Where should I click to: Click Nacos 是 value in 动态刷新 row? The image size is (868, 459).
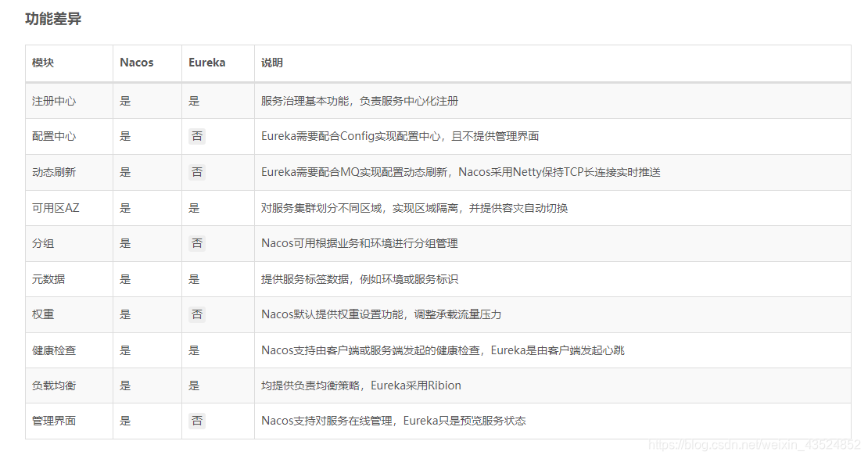[125, 172]
